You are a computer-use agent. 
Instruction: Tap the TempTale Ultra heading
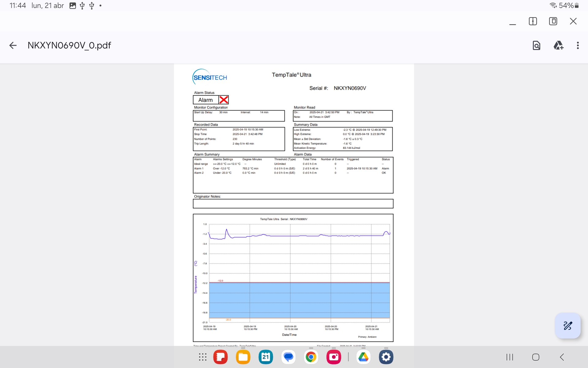point(291,75)
